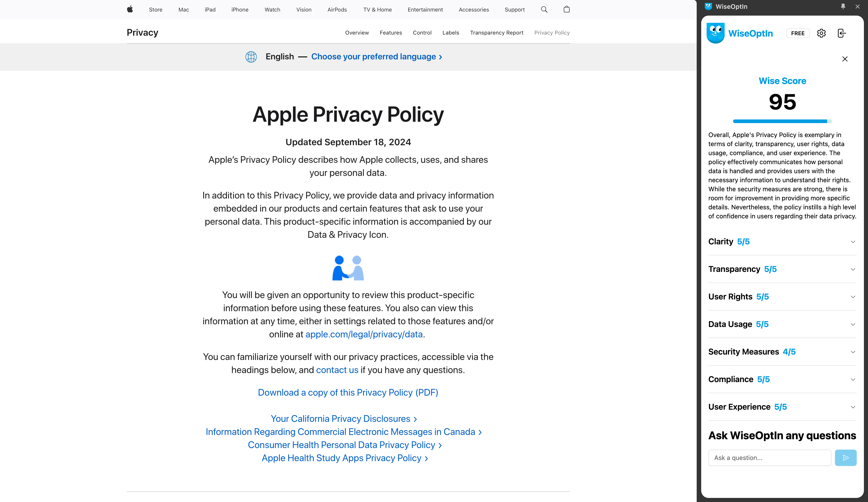Open Commercial Electronic Messages in Canada link

(344, 432)
